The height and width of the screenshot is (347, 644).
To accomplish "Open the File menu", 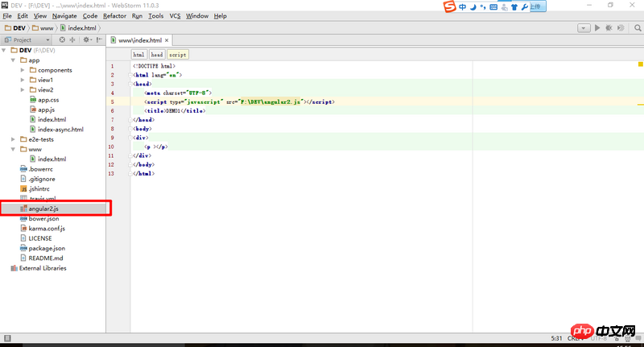I will pos(7,16).
